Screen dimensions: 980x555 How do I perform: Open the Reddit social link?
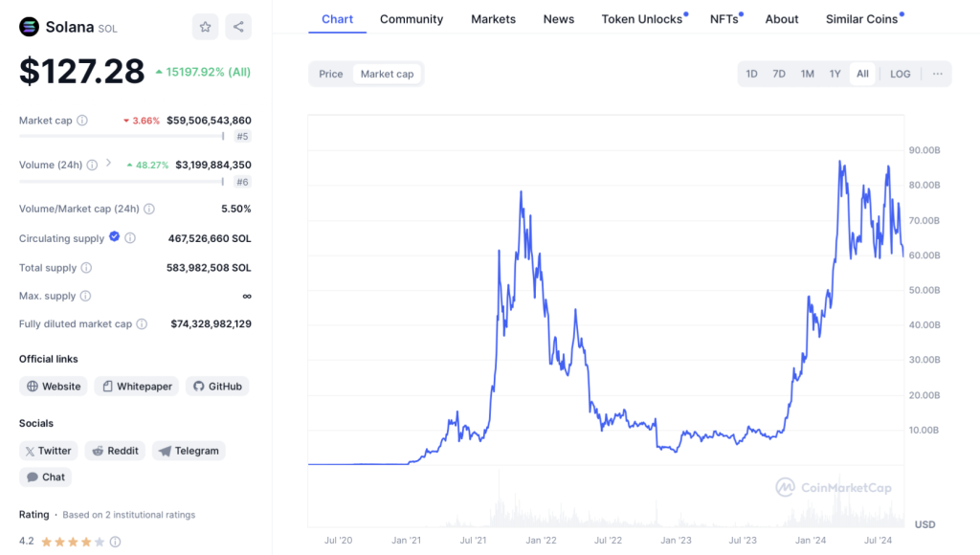[x=115, y=451]
